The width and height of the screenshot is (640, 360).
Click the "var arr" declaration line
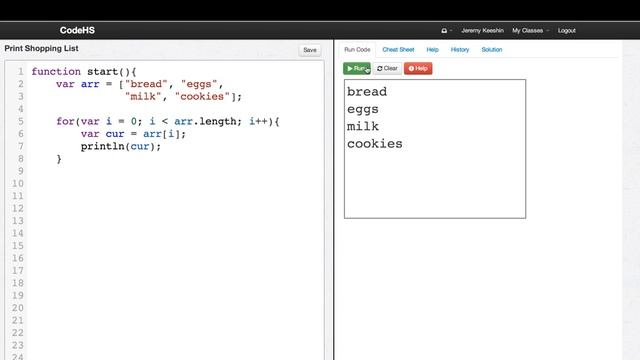[x=140, y=84]
